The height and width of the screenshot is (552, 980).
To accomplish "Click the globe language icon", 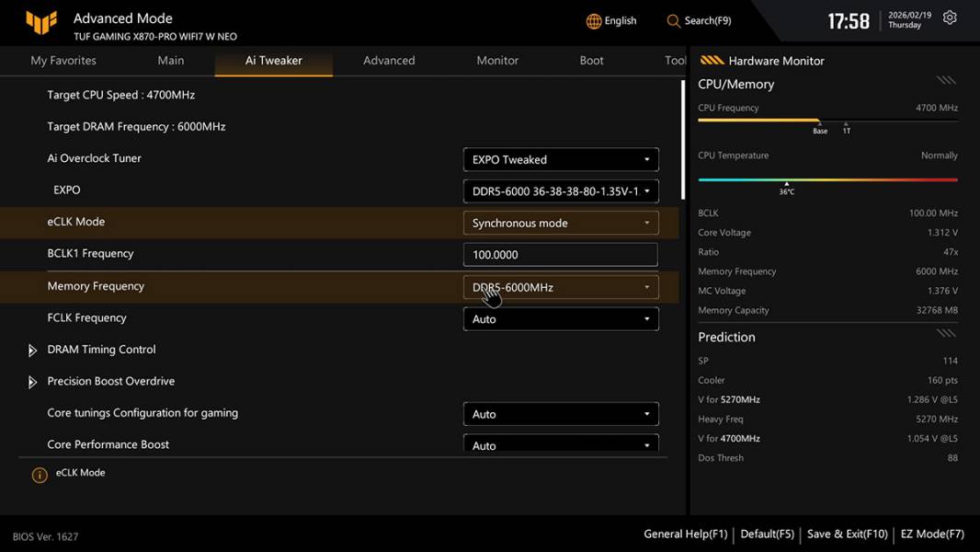I will click(x=594, y=21).
